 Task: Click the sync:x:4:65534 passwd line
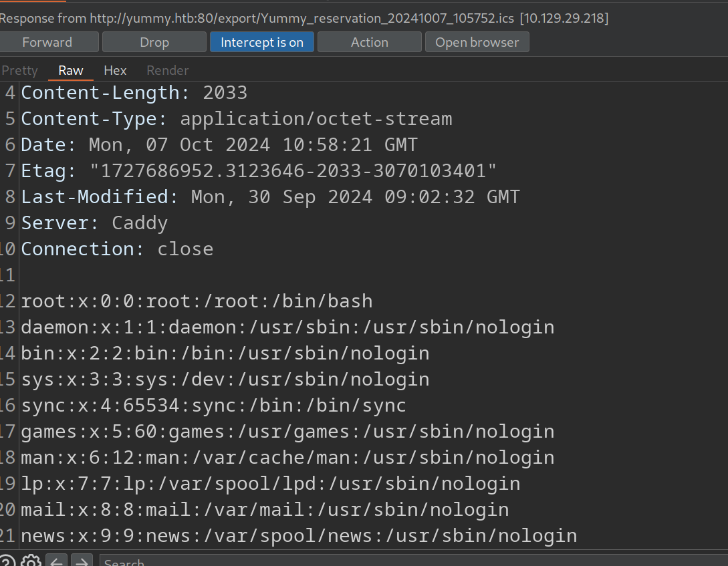(213, 406)
